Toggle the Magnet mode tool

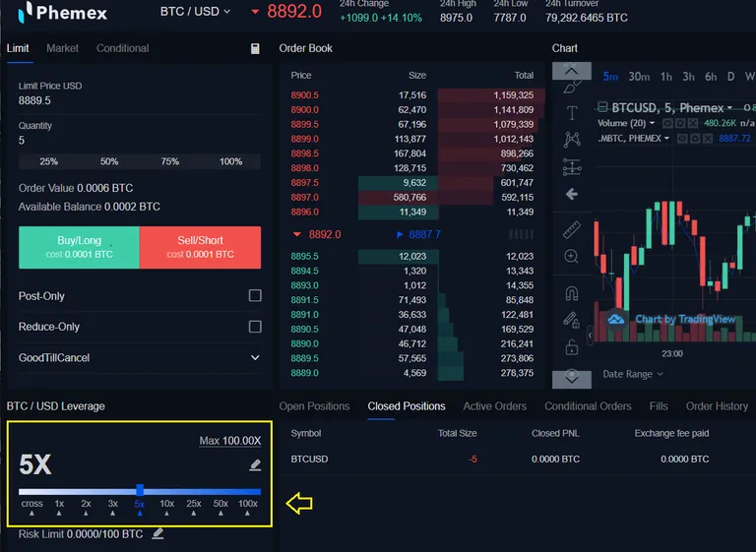coord(571,293)
